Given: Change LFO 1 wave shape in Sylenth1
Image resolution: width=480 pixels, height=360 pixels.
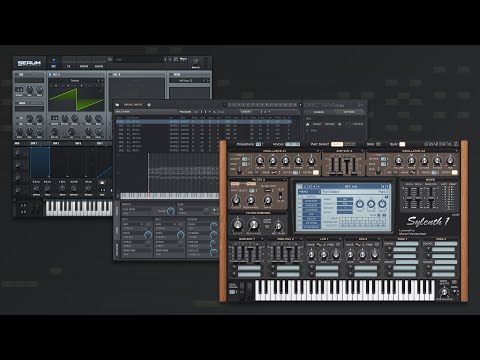Looking at the screenshot, I should point(319,244).
